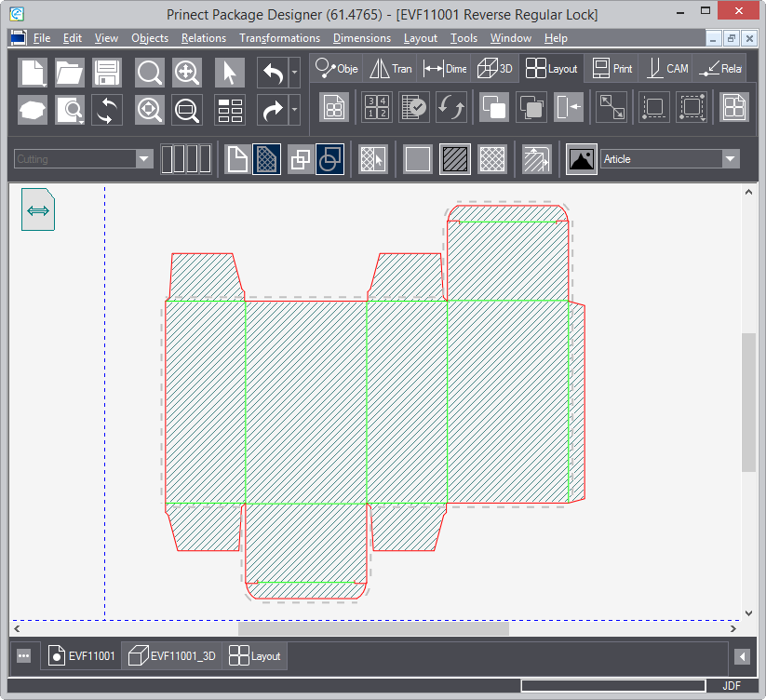The width and height of the screenshot is (766, 700).
Task: Toggle the diagonal hatch fill mode
Action: [455, 159]
